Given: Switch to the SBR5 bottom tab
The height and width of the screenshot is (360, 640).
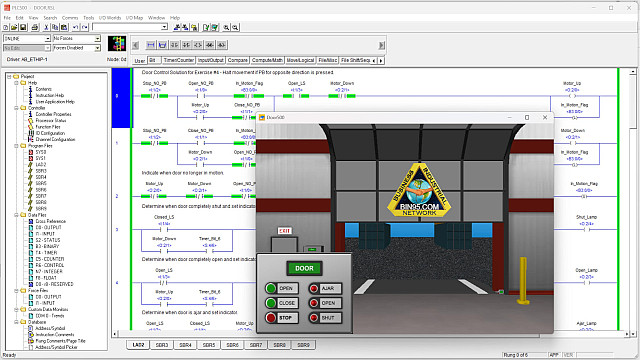Looking at the screenshot, I should click(209, 345).
